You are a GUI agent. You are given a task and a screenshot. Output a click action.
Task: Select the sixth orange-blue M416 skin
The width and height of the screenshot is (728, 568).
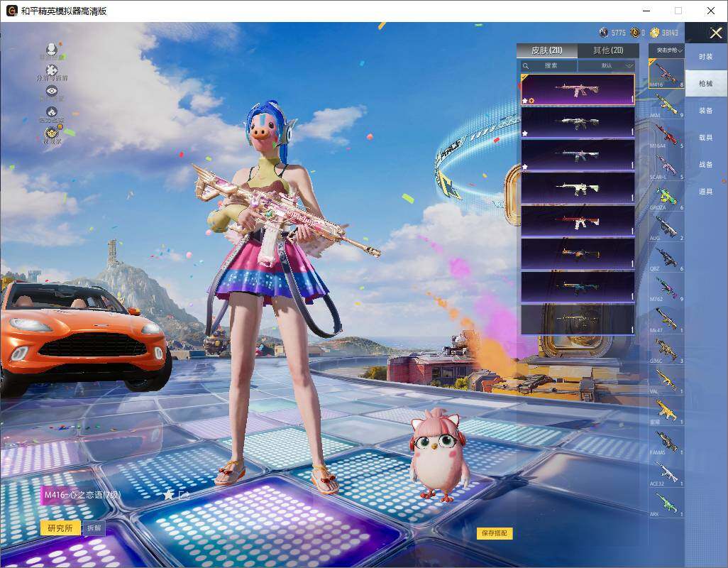(578, 254)
